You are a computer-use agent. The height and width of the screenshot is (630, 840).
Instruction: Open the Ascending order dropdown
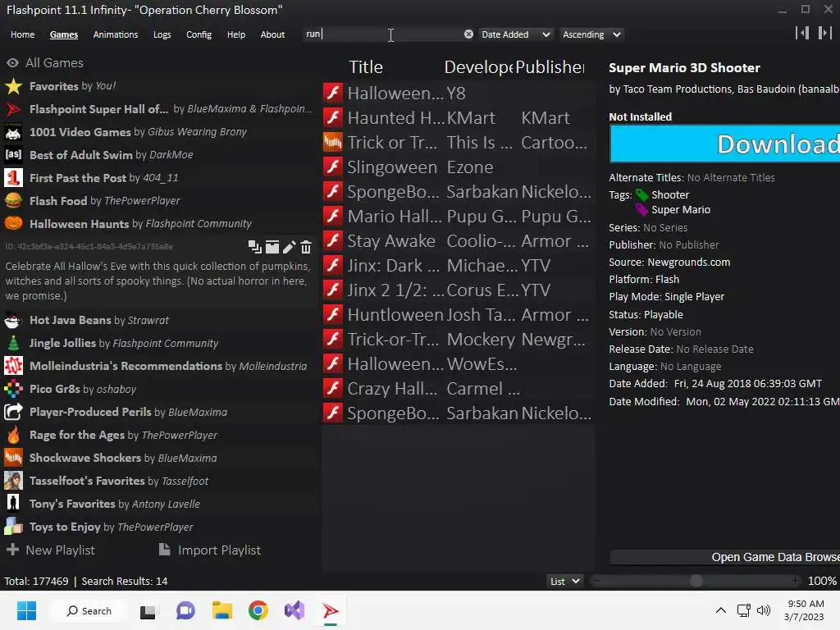pos(591,34)
